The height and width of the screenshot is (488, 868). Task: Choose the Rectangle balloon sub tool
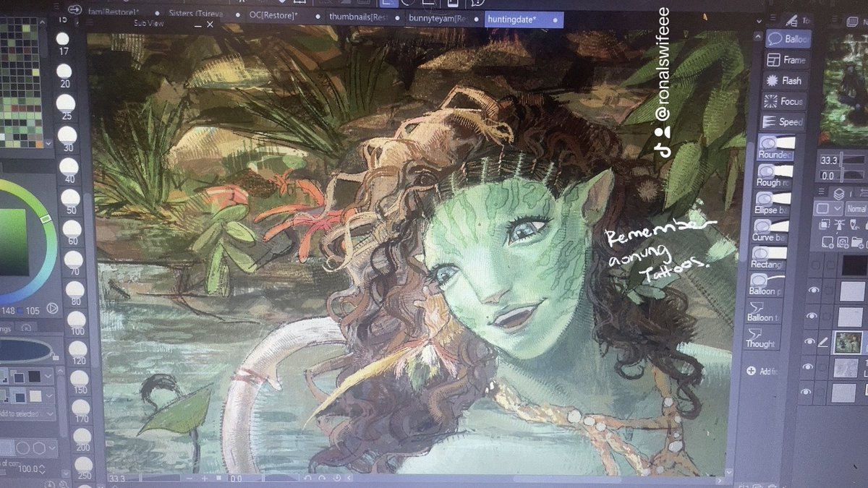[769, 257]
